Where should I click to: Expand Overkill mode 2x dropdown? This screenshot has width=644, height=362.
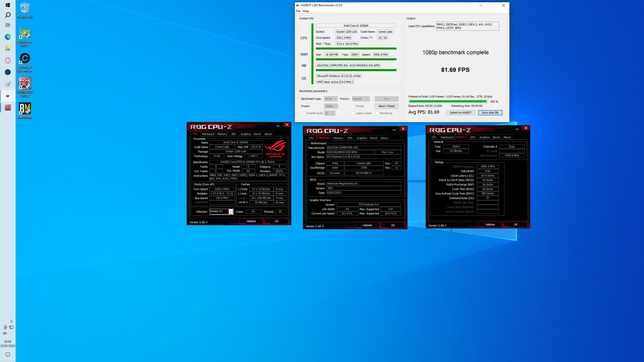pyautogui.click(x=330, y=113)
